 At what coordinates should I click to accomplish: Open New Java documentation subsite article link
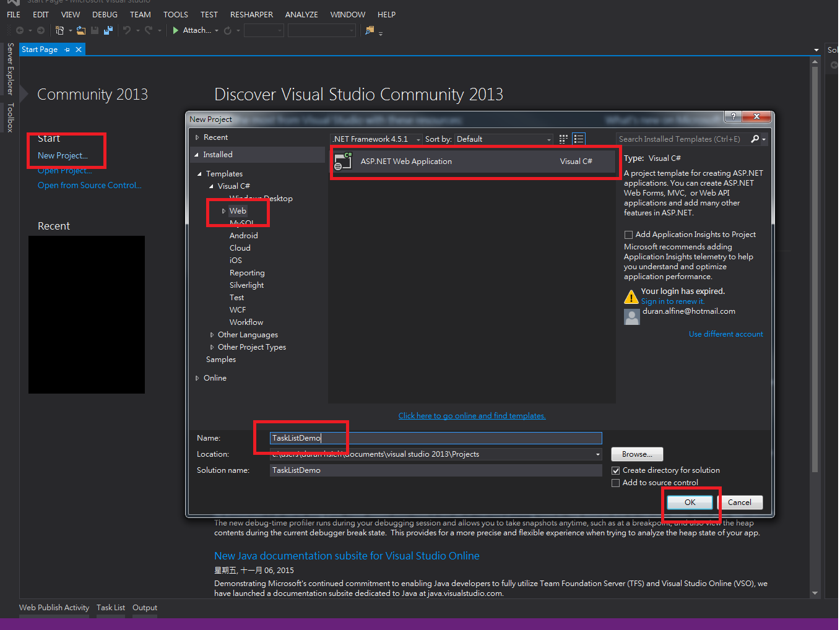[347, 556]
